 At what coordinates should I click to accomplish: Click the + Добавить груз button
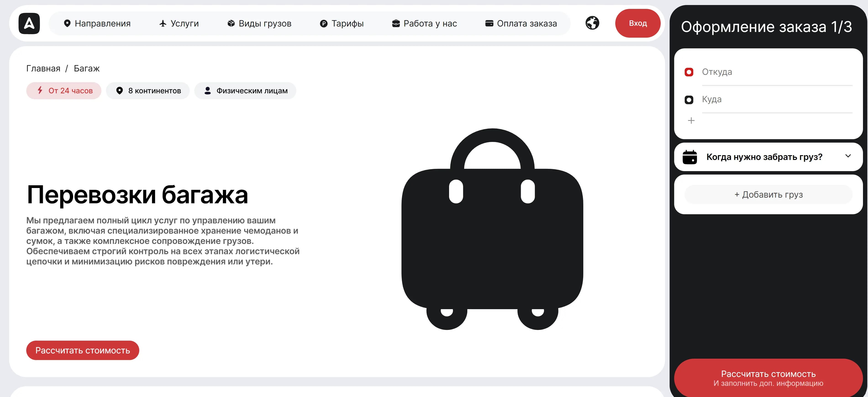768,194
